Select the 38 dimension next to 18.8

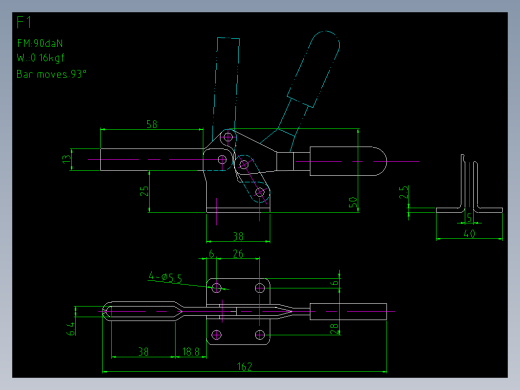pos(144,352)
